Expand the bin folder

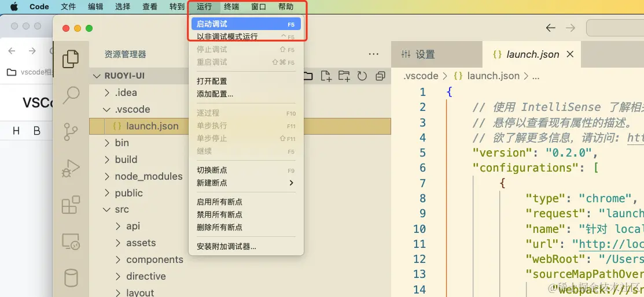coord(107,143)
